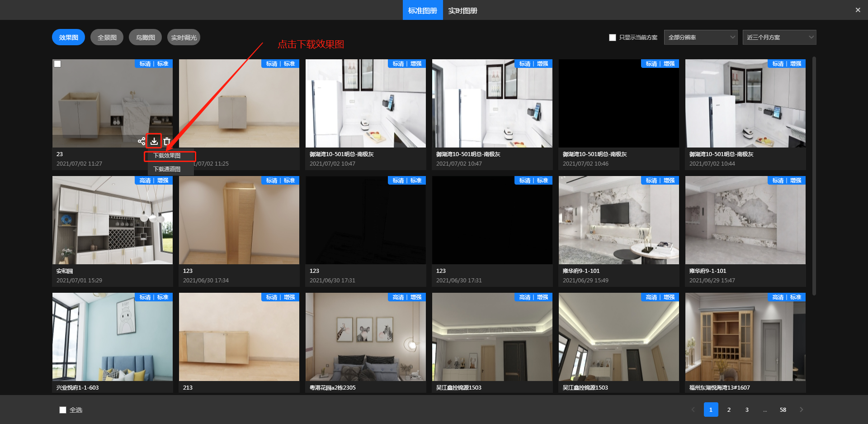
Task: Switch to the 实时图册 tab
Action: (462, 10)
